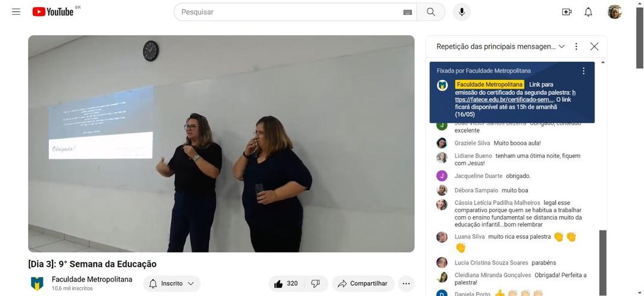
Task: Open pinned message three-dot menu
Action: [x=584, y=71]
